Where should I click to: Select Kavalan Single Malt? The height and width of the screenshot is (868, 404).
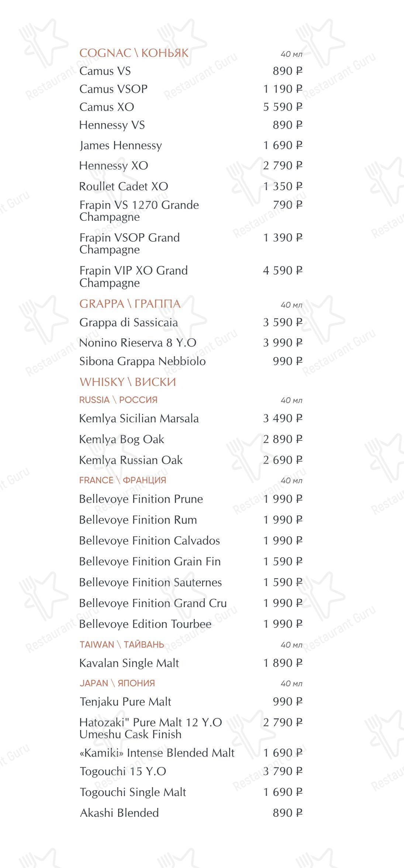pos(129,663)
